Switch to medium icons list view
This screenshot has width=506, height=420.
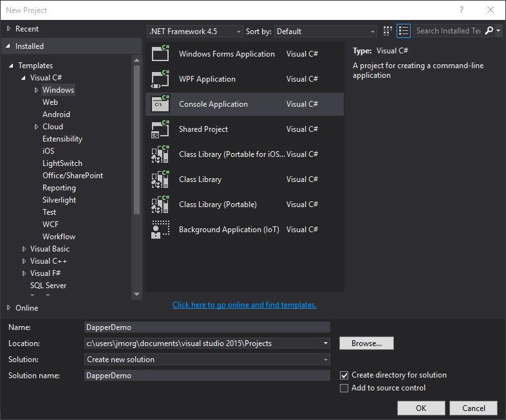point(404,31)
